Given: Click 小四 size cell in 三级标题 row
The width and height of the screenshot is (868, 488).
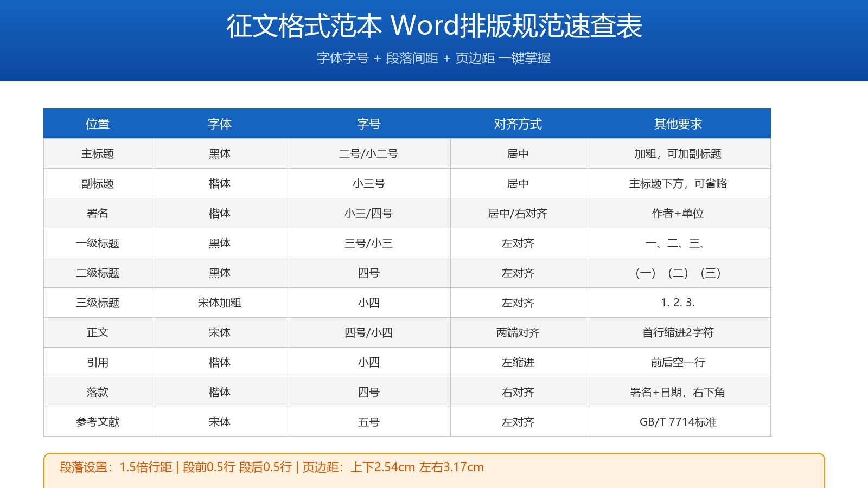Looking at the screenshot, I should 369,303.
